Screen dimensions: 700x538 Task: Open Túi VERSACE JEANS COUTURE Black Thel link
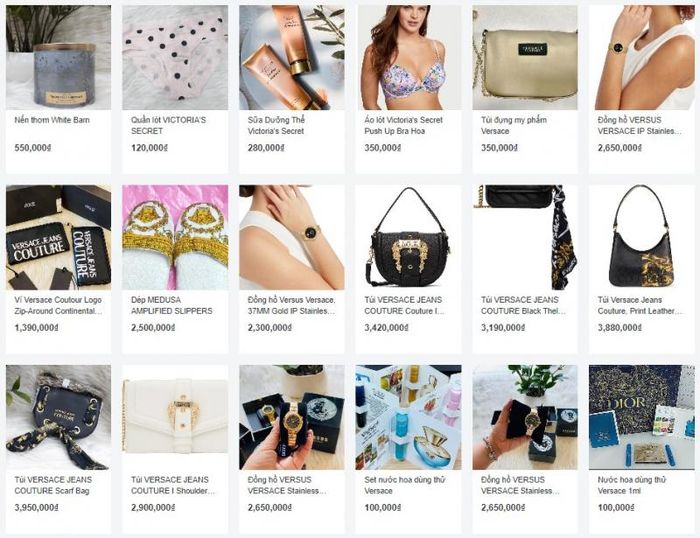[x=523, y=305]
